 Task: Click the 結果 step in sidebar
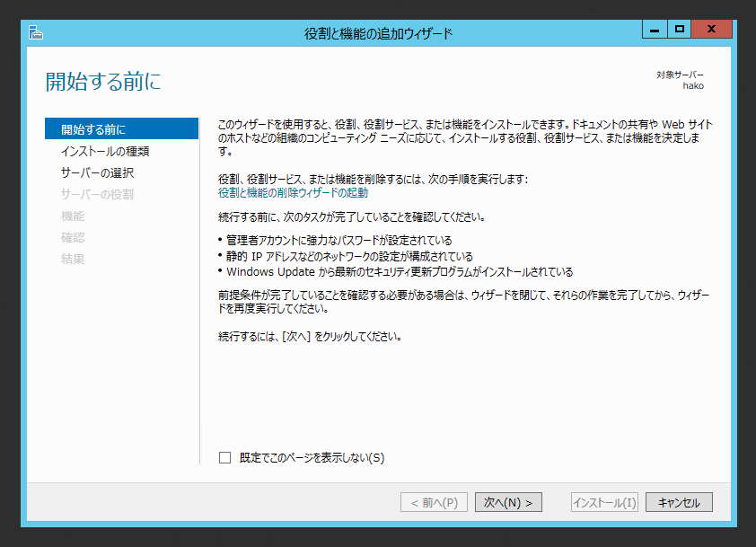pyautogui.click(x=73, y=259)
